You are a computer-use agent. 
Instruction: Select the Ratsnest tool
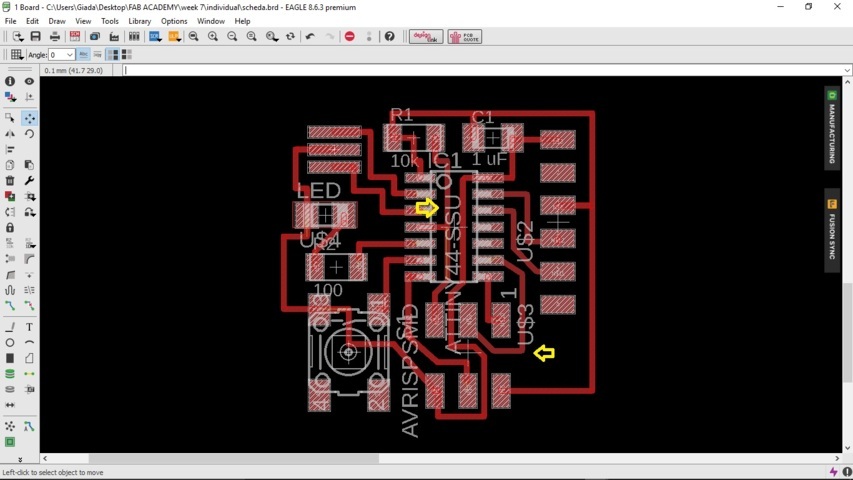pos(10,426)
